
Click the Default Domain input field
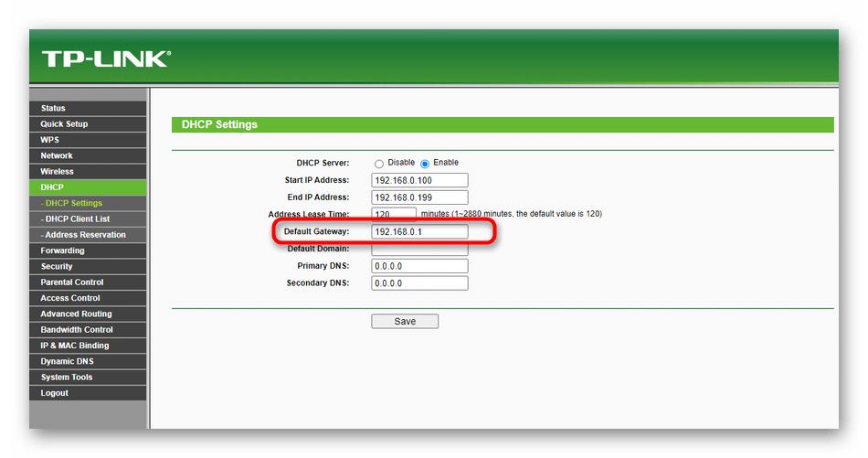[419, 250]
